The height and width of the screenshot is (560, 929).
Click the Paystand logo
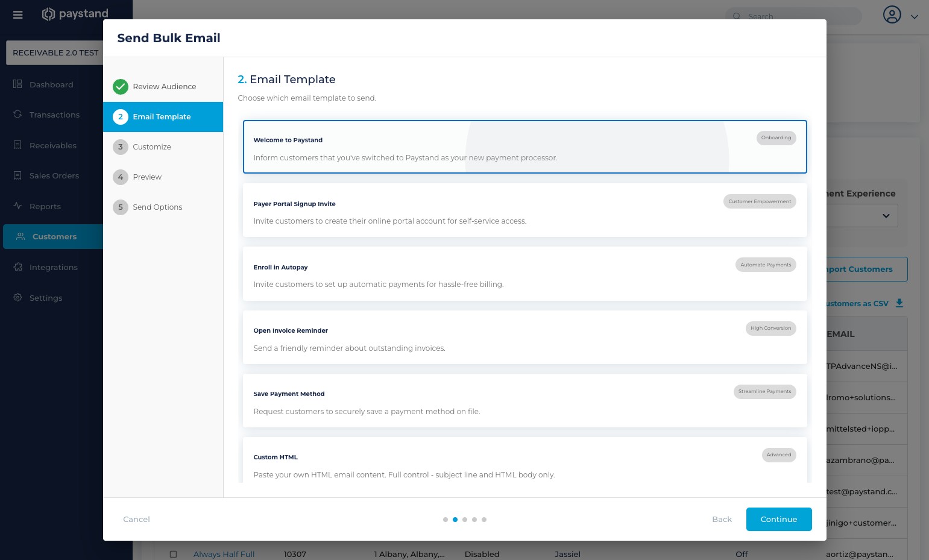(75, 14)
